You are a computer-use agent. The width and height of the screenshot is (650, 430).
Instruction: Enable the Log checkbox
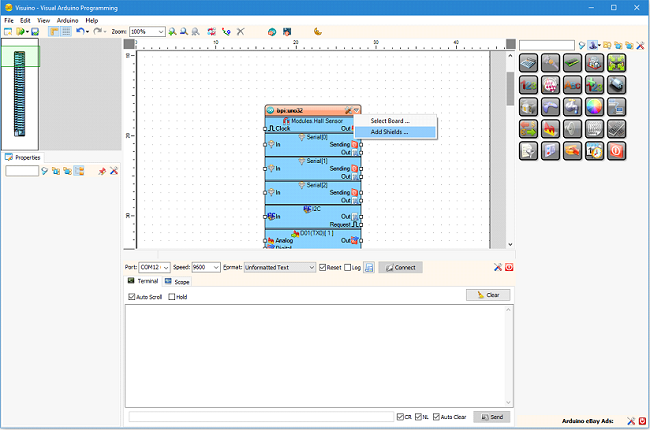(x=347, y=267)
